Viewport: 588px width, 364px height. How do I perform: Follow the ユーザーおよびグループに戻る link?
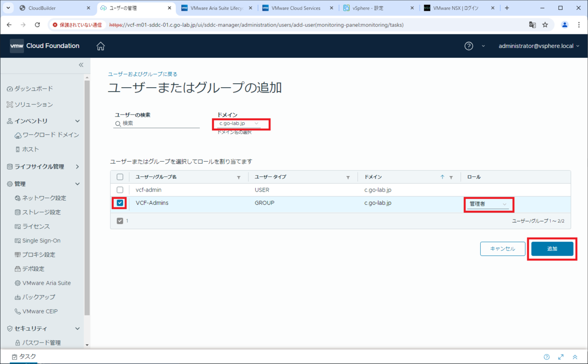143,74
